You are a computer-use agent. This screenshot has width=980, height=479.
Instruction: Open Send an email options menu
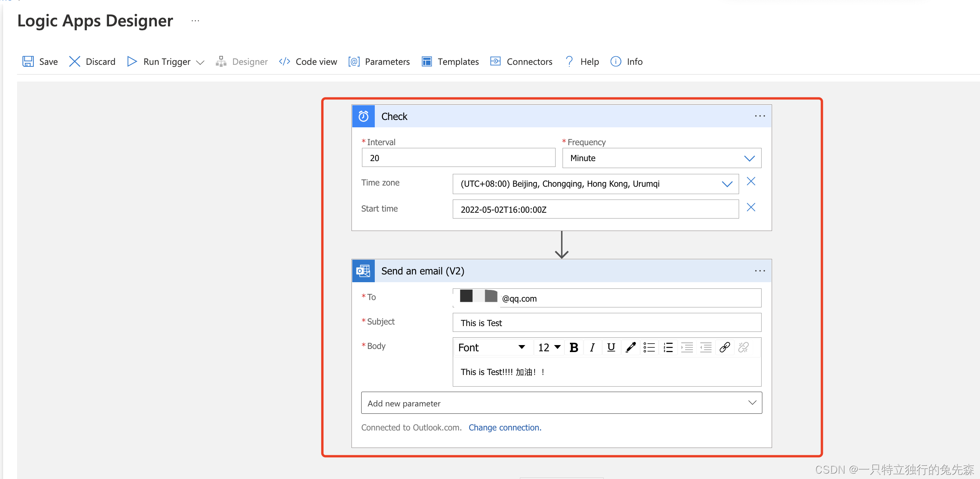coord(760,271)
